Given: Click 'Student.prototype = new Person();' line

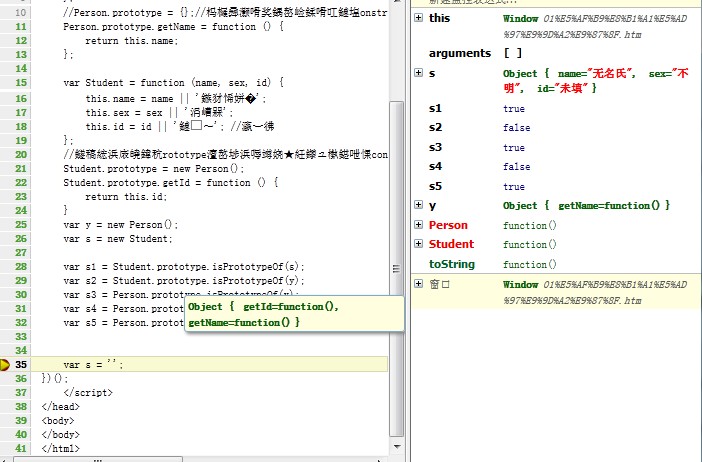Looking at the screenshot, I should tap(154, 168).
